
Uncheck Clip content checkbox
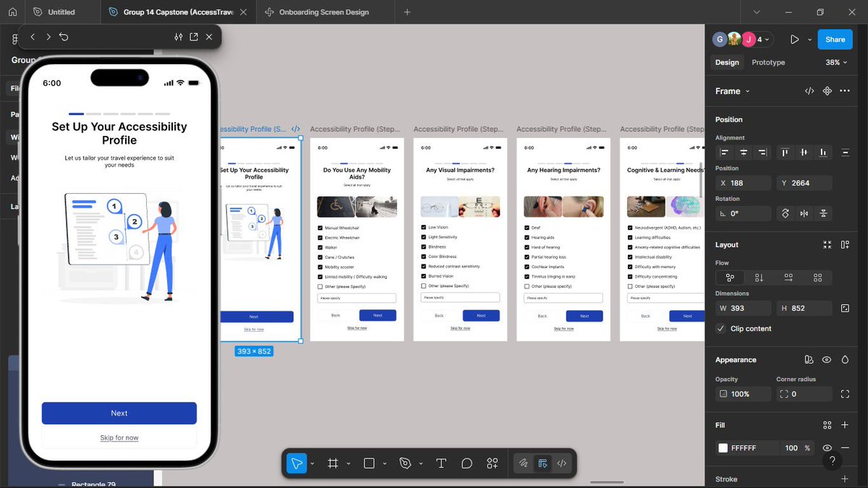pyautogui.click(x=720, y=328)
